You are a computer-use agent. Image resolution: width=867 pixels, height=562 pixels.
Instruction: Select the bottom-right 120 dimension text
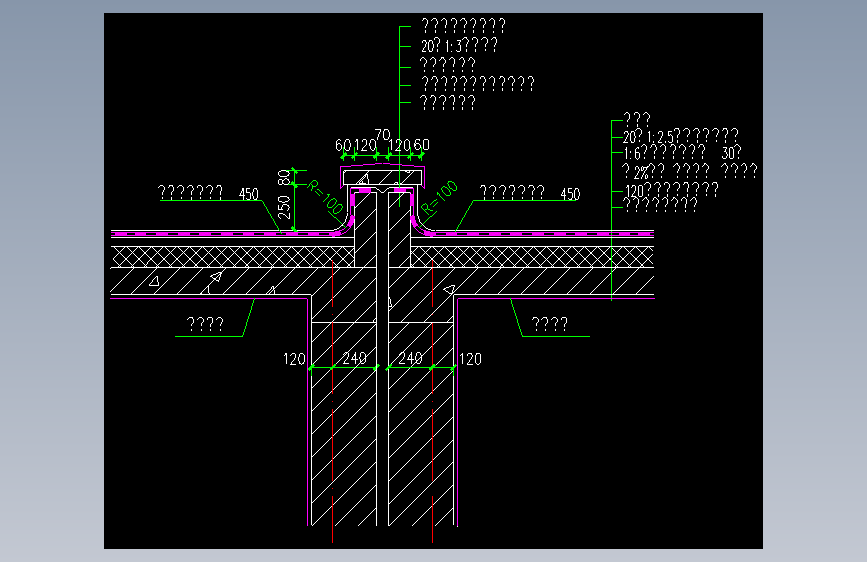470,359
